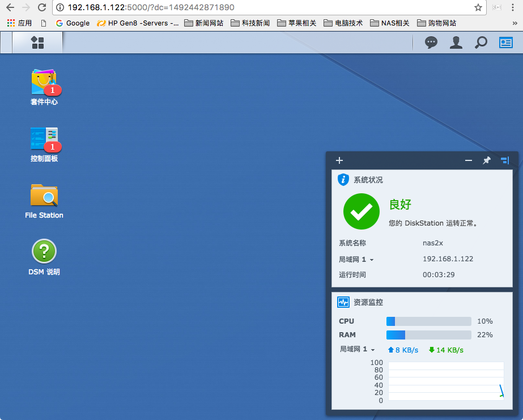This screenshot has height=420, width=523.
Task: Open the 控制面板 Control Panel icon
Action: (x=44, y=139)
